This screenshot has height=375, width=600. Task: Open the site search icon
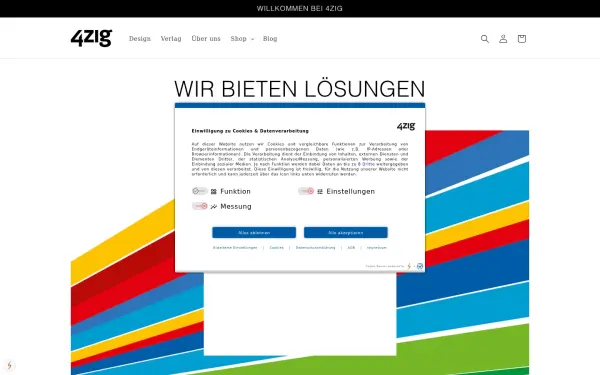484,39
